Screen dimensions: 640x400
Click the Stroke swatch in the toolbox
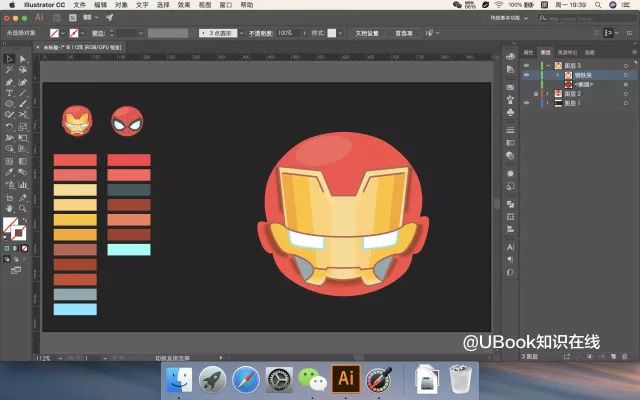pos(18,233)
